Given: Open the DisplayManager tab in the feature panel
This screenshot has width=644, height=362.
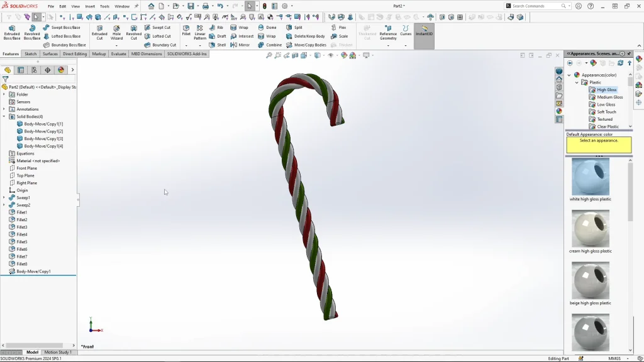Looking at the screenshot, I should click(x=61, y=70).
